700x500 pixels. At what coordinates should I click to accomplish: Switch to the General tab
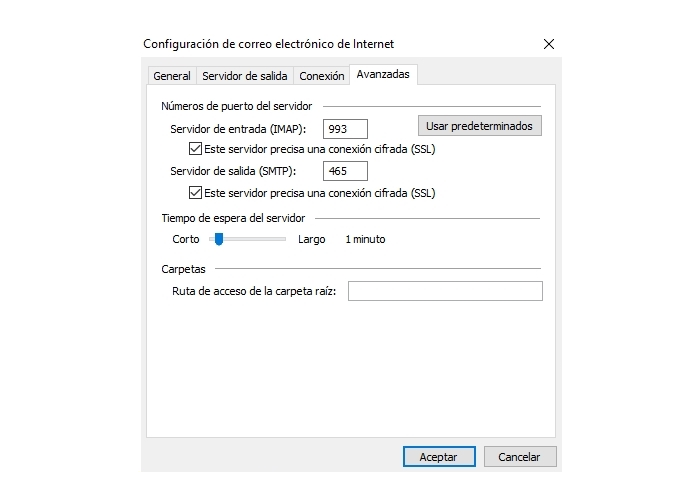[172, 76]
